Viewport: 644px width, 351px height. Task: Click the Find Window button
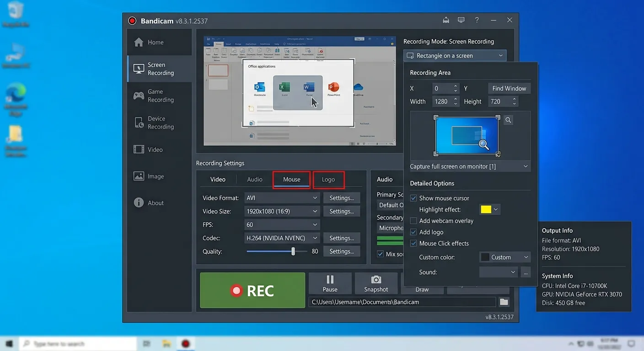[x=509, y=88]
